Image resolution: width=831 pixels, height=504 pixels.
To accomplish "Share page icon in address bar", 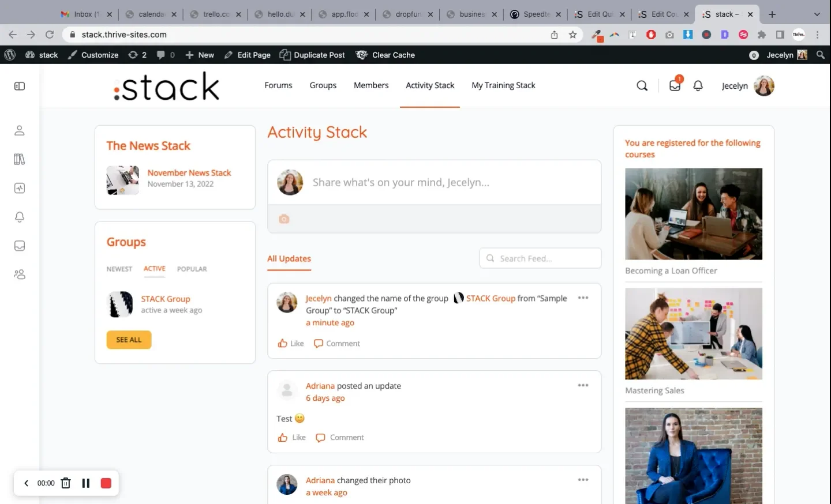I will [x=554, y=35].
